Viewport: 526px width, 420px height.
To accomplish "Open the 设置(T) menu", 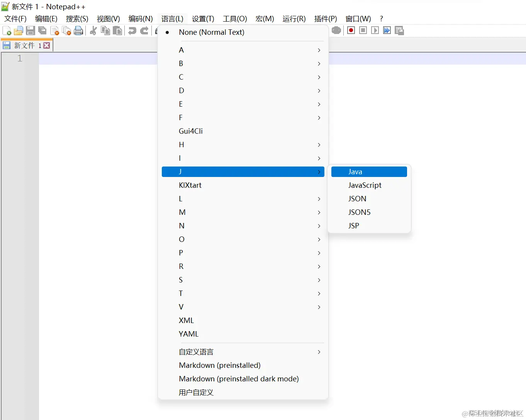I will click(203, 19).
